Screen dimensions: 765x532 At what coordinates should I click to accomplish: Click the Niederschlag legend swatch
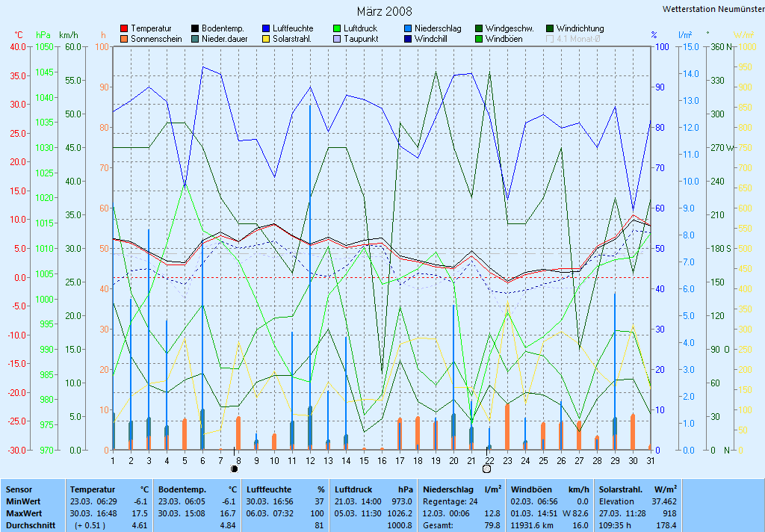pyautogui.click(x=408, y=29)
